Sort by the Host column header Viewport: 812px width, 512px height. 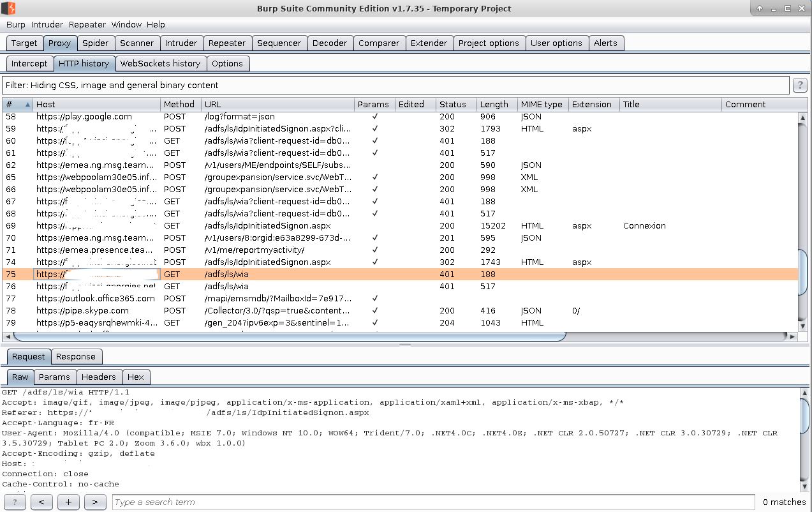click(97, 104)
